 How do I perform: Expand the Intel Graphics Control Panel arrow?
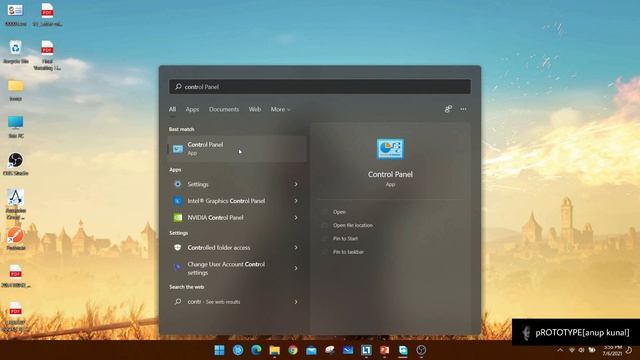click(x=296, y=201)
